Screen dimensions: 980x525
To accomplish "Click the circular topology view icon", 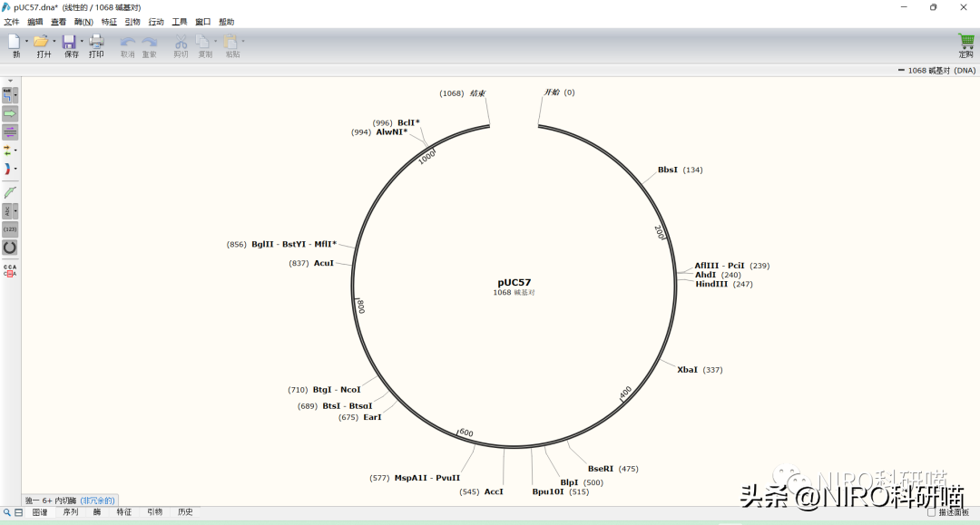I will [x=10, y=247].
